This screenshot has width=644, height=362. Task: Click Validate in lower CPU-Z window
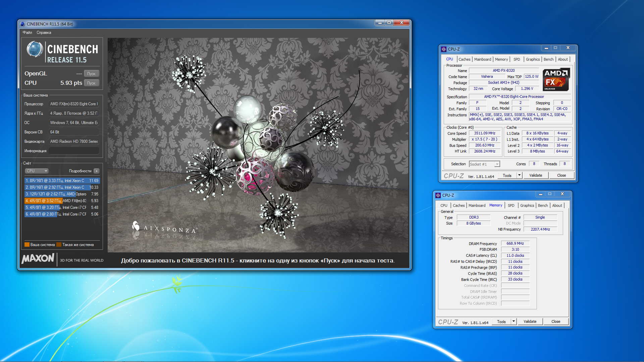click(530, 321)
